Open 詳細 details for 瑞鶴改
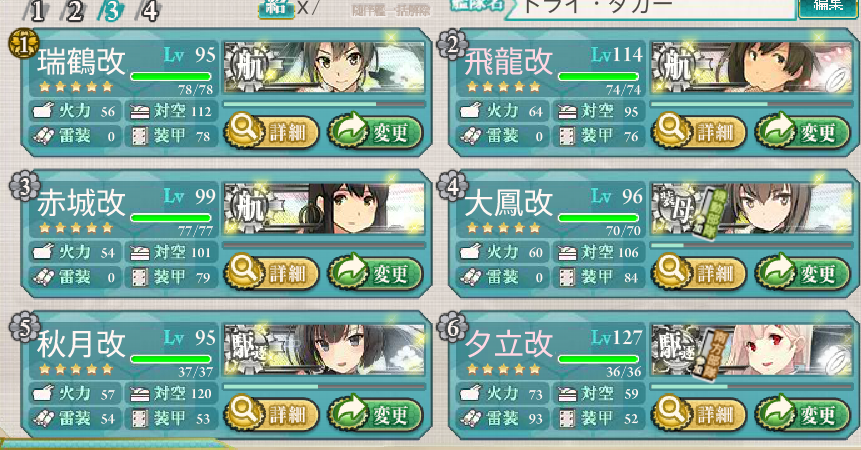 (271, 132)
